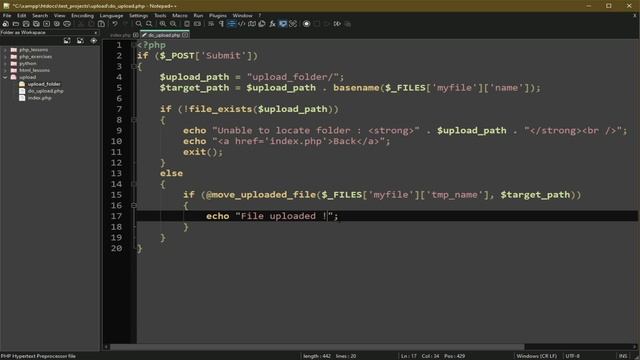Collapse all folders in the workspace panel
The height and width of the screenshot is (360, 640).
pos(80,40)
